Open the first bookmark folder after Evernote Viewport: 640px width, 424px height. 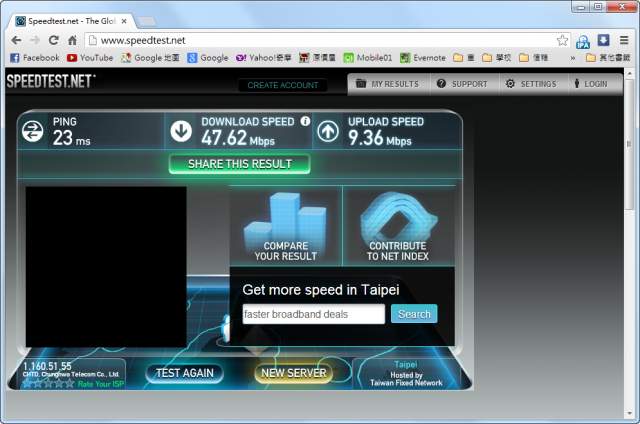point(464,58)
